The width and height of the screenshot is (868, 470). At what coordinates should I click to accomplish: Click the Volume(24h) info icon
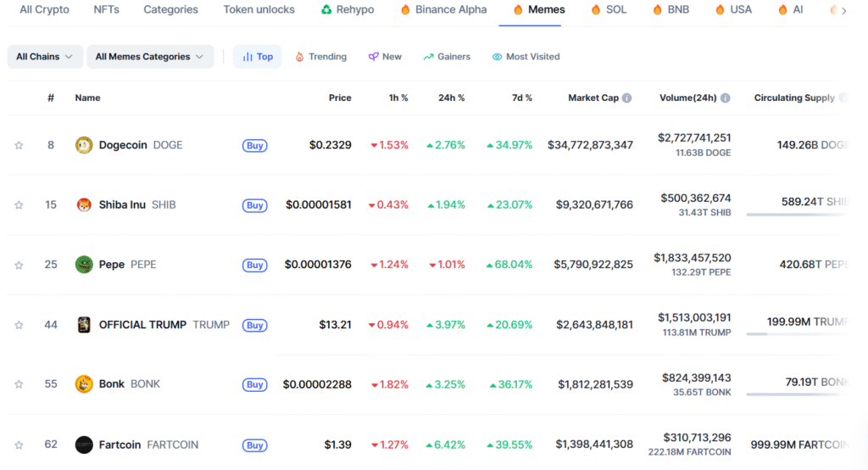click(x=726, y=98)
